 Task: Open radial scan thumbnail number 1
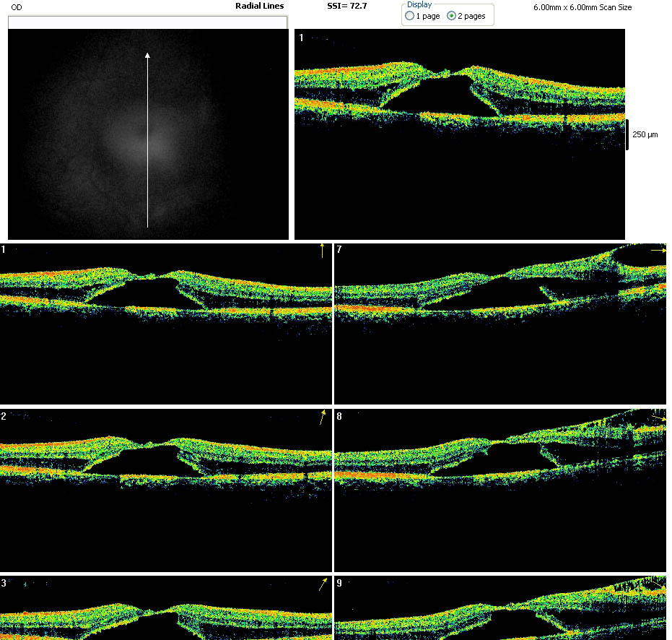[x=166, y=324]
